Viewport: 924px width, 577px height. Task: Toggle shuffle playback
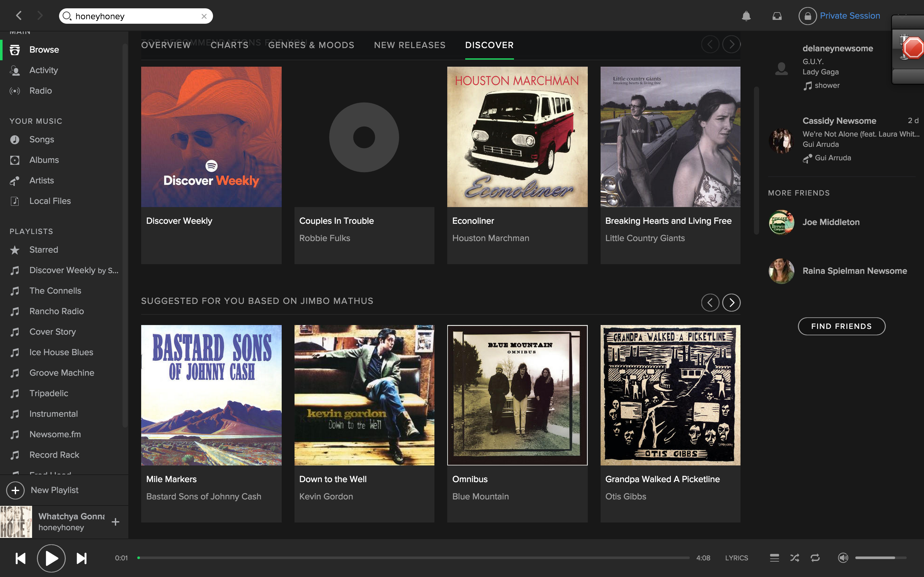[795, 558]
